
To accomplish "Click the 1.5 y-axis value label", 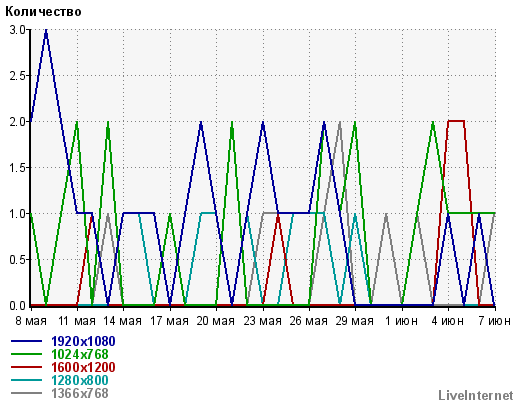I will tap(17, 168).
